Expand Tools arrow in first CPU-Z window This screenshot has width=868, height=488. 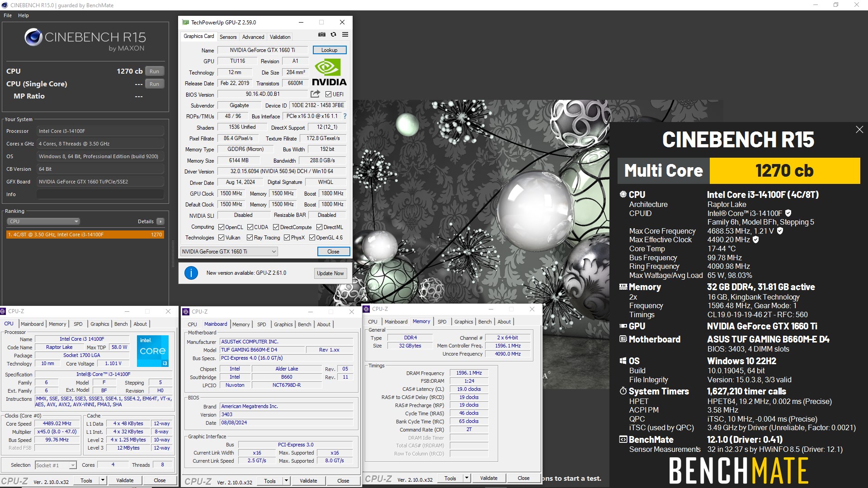(103, 480)
